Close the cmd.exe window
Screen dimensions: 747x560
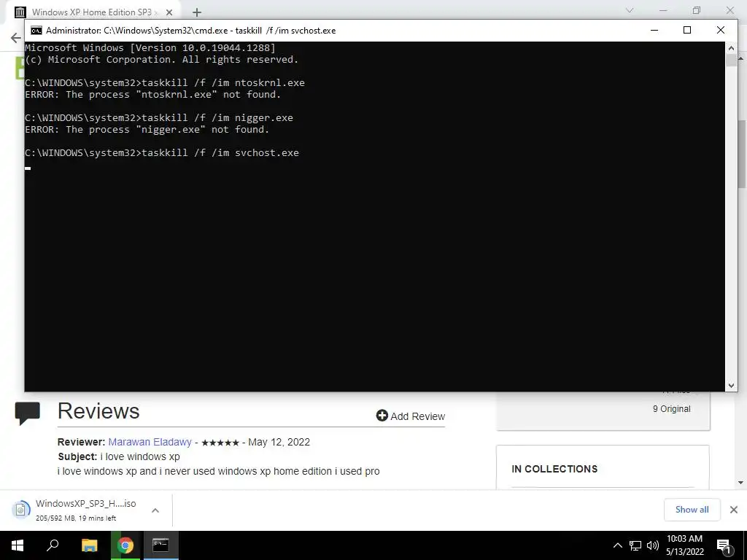(720, 31)
